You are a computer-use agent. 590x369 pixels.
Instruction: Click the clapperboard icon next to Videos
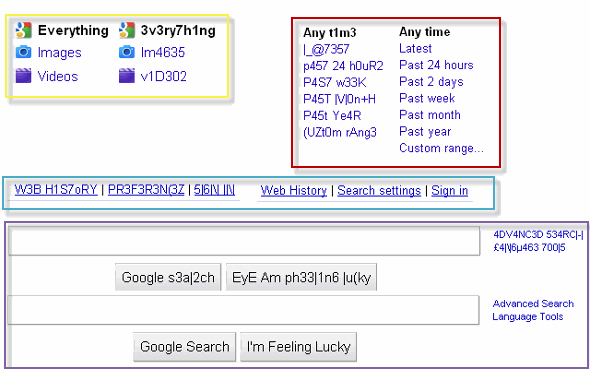pyautogui.click(x=23, y=76)
